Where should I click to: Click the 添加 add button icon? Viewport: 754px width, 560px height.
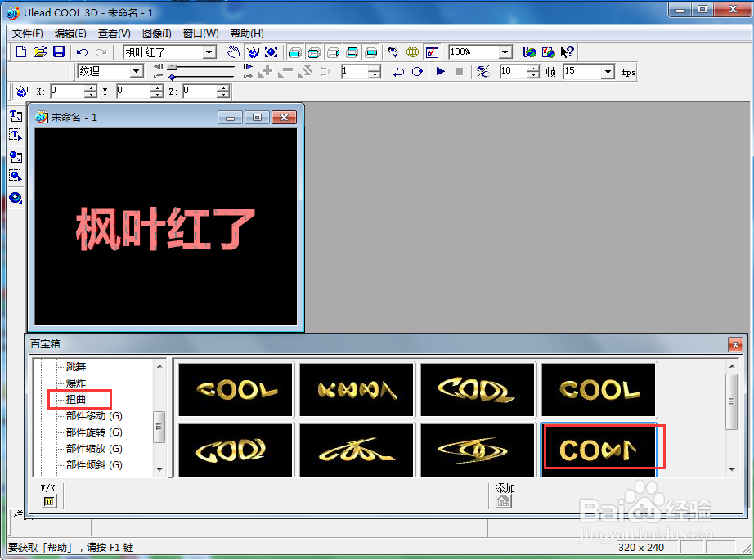(504, 501)
